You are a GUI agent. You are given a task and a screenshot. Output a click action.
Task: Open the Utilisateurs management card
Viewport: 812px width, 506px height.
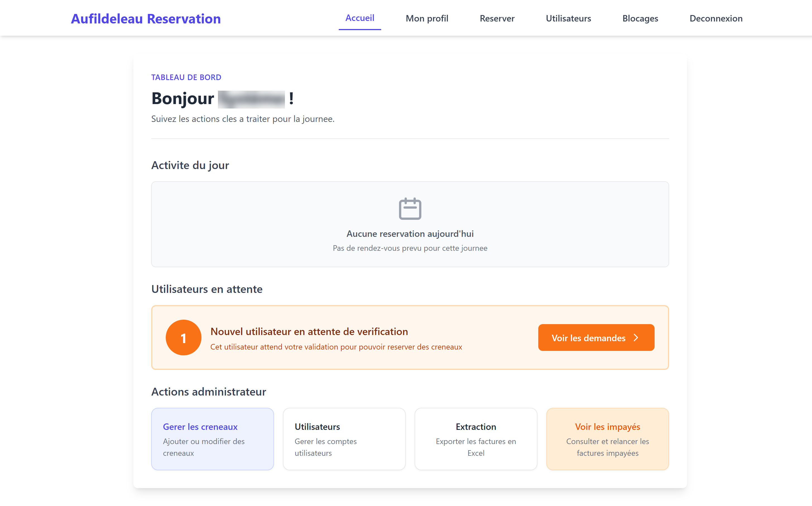(344, 439)
